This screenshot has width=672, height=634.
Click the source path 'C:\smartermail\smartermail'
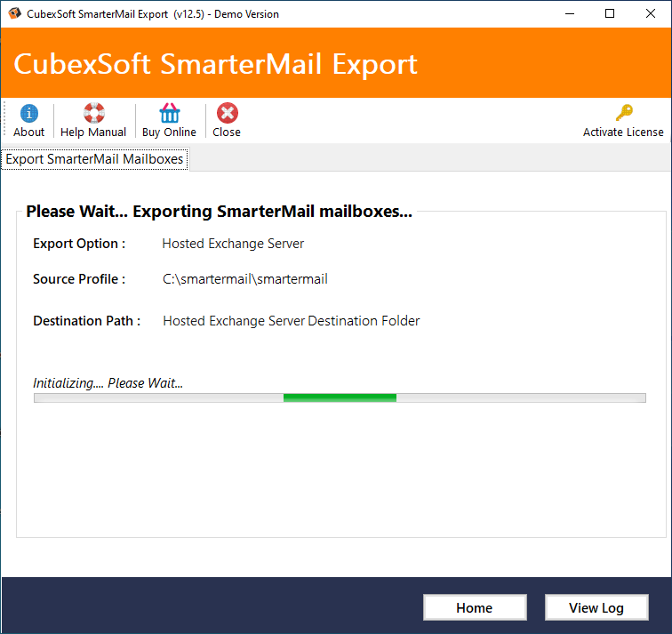coord(244,279)
